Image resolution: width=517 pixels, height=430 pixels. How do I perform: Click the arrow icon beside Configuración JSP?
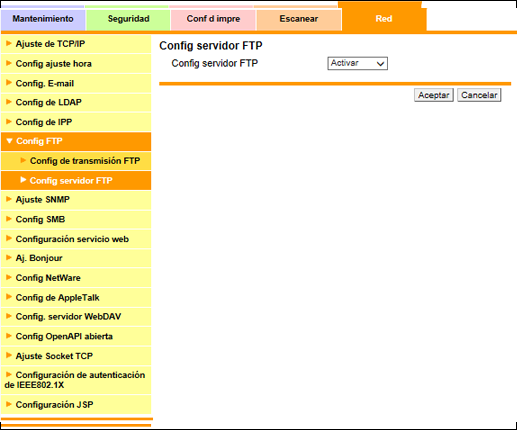[x=9, y=404]
